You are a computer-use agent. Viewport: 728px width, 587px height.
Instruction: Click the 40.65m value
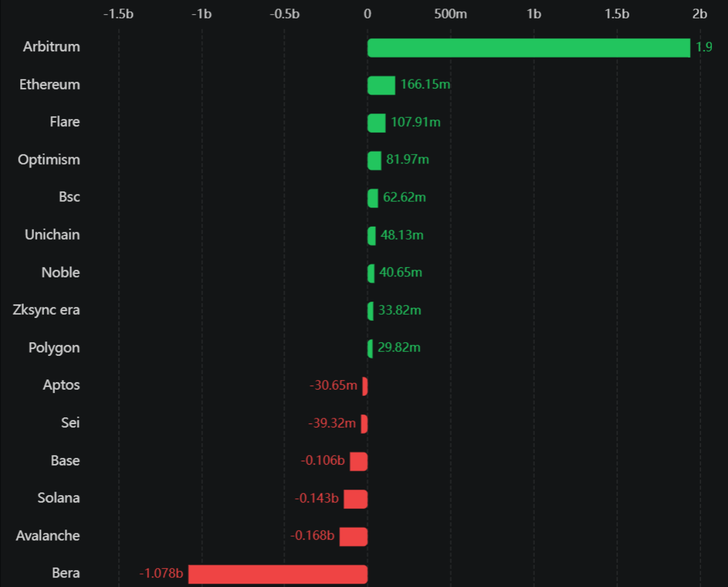tap(401, 272)
